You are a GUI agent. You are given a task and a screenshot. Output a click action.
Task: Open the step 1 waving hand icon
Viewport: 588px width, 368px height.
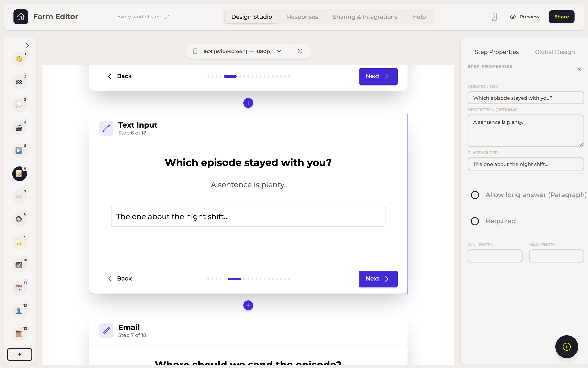click(x=19, y=59)
